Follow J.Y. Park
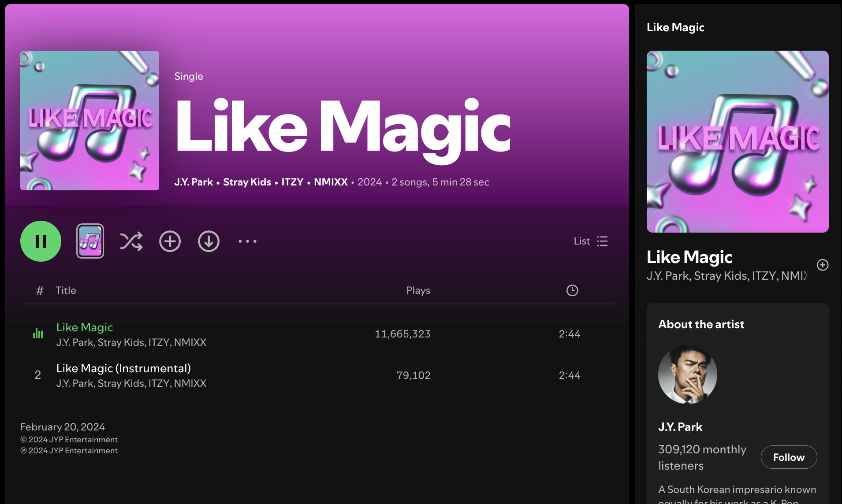Viewport: 842px width, 504px height. [x=789, y=457]
